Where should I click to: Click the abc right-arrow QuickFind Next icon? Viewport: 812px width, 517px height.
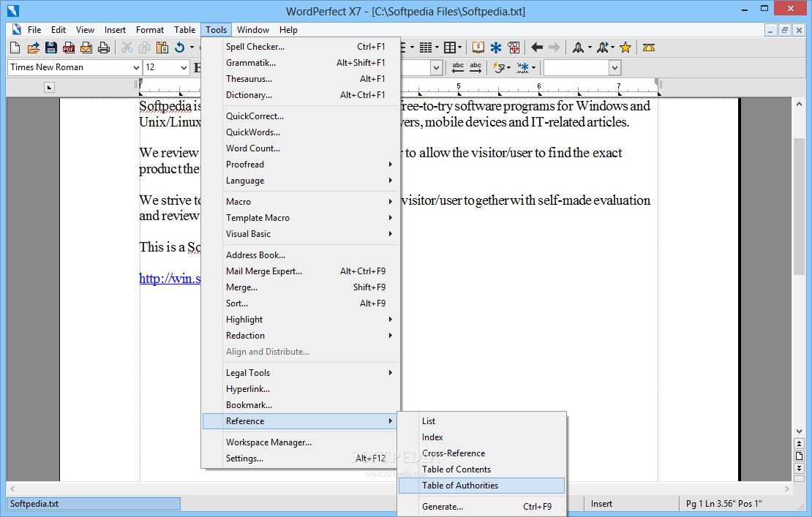click(x=475, y=68)
